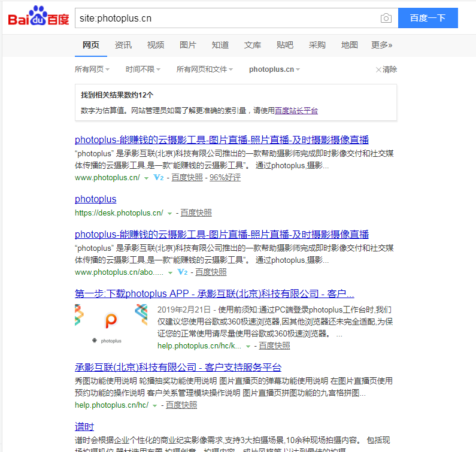The height and width of the screenshot is (452, 476).
Task: Clear filters with 清除
Action: 390,69
